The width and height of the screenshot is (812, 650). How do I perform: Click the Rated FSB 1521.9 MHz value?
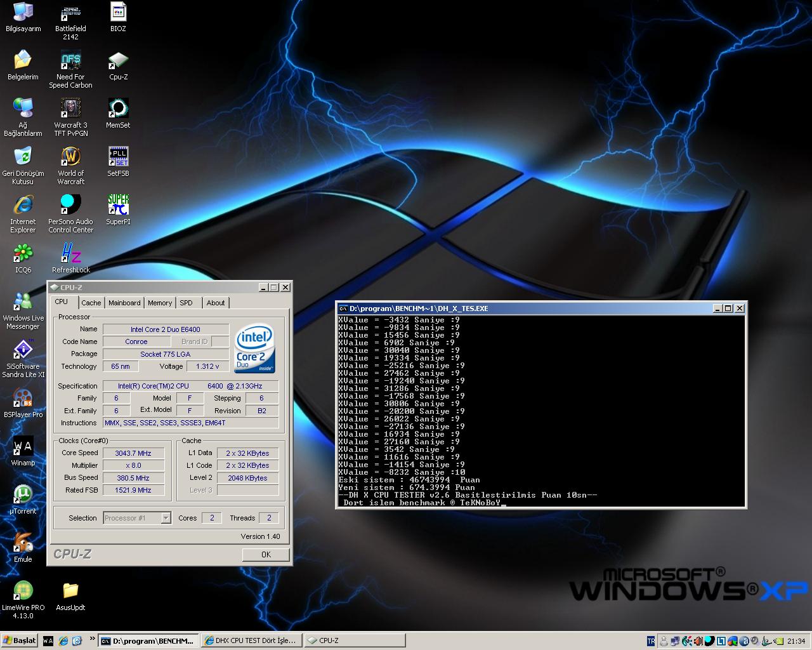tap(133, 490)
